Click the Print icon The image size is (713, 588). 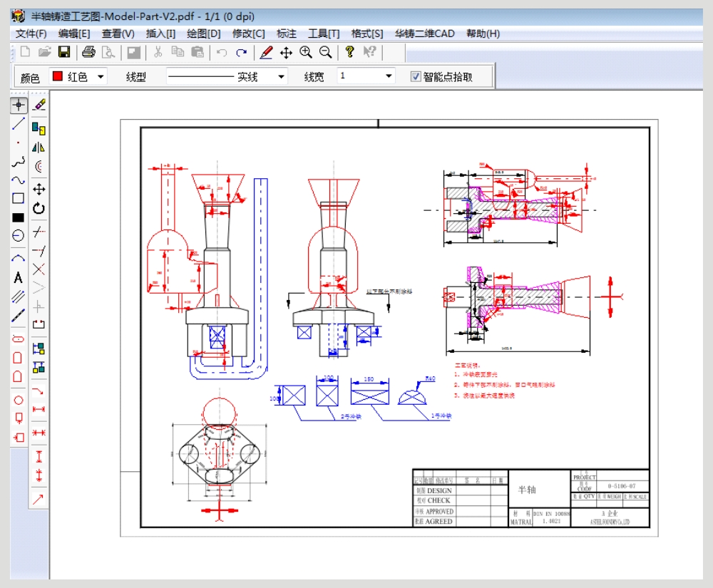pyautogui.click(x=88, y=52)
